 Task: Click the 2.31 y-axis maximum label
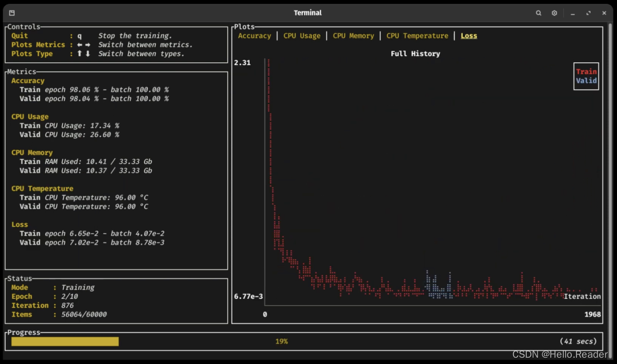coord(242,62)
